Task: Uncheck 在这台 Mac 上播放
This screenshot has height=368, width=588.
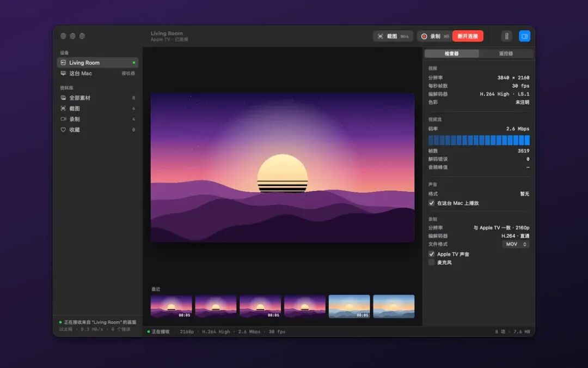Action: pos(432,203)
